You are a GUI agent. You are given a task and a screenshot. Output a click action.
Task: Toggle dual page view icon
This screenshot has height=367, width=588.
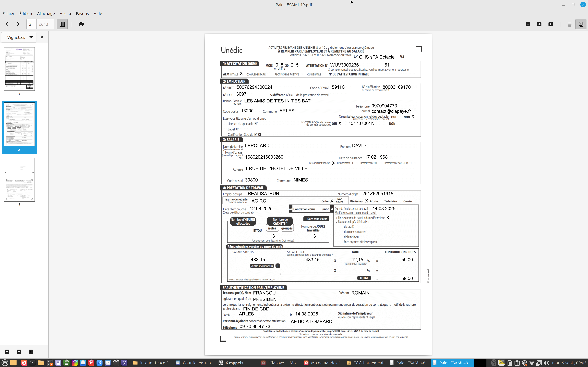(581, 24)
